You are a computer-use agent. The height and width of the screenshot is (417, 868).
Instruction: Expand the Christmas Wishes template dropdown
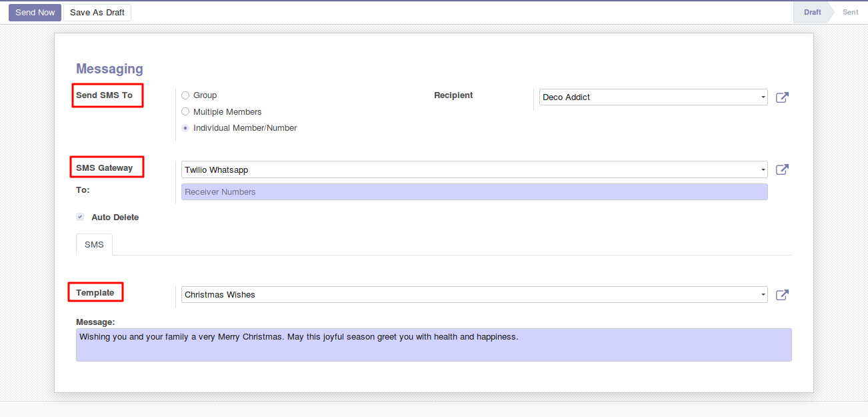(x=474, y=295)
